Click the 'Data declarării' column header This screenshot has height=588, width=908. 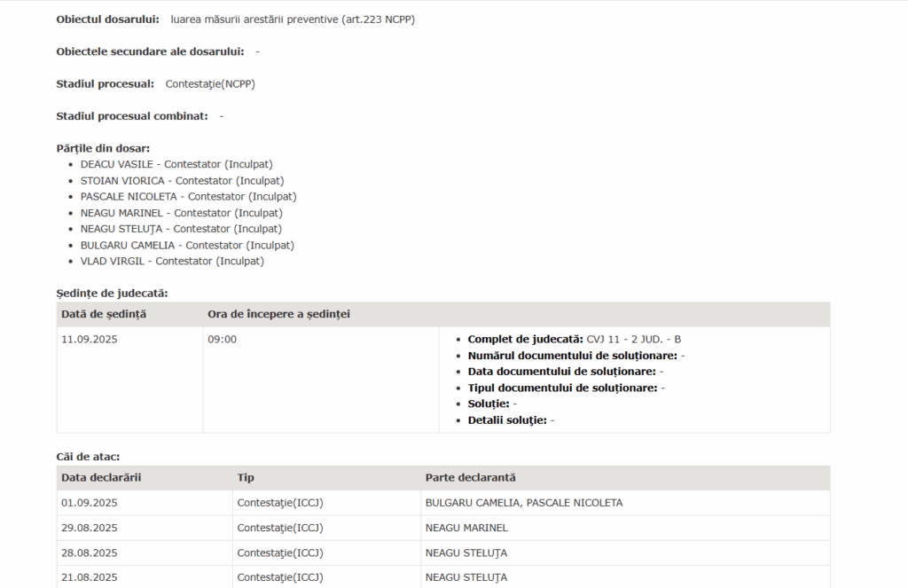(101, 478)
